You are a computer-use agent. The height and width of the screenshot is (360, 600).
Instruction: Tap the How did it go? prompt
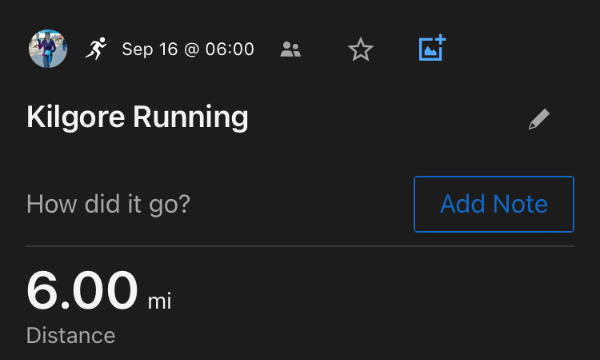point(108,204)
